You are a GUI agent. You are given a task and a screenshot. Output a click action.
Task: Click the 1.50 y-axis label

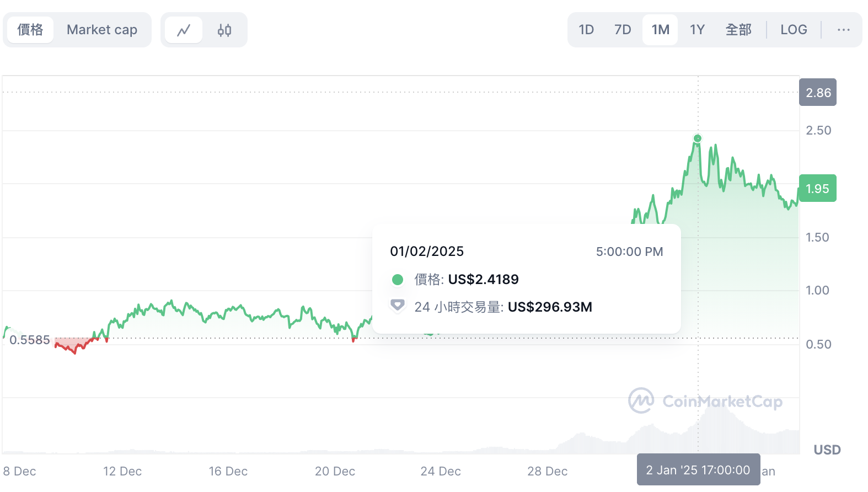click(817, 238)
